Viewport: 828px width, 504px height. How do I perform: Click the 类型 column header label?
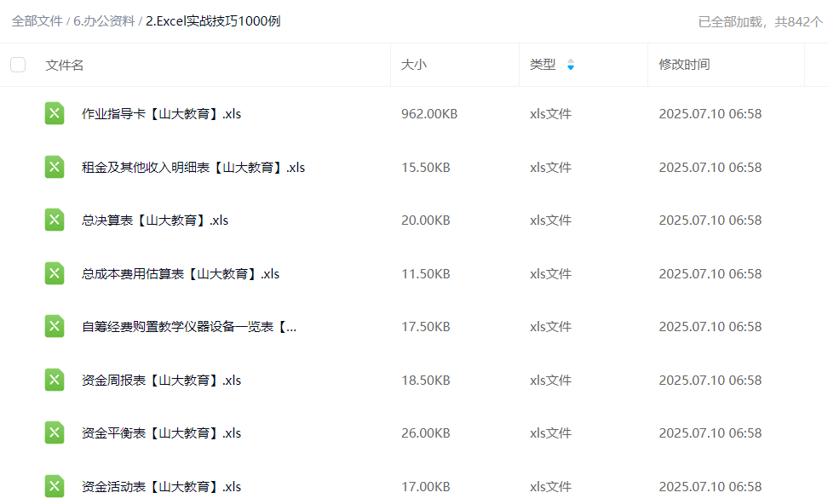click(543, 65)
